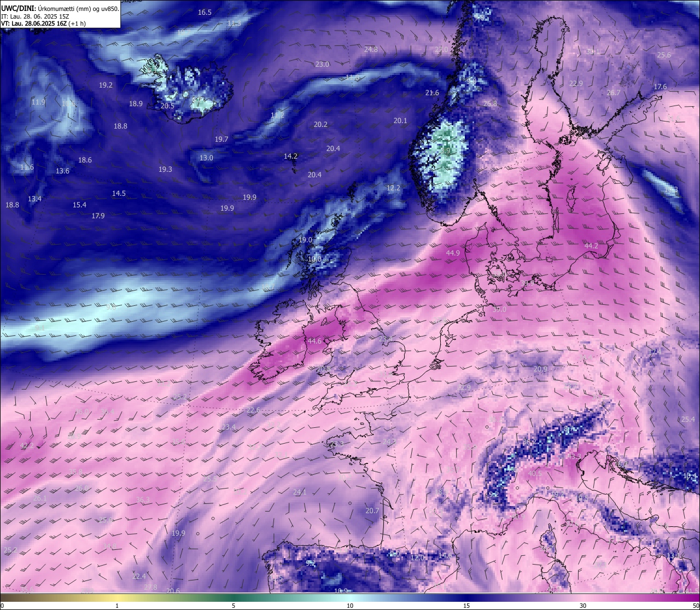Click the 44.9 value over the North Sea
The image size is (700, 610).
pos(453,253)
